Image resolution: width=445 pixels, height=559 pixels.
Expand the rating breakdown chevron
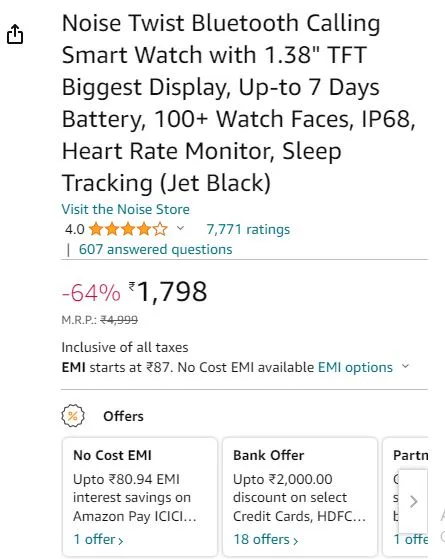(180, 228)
